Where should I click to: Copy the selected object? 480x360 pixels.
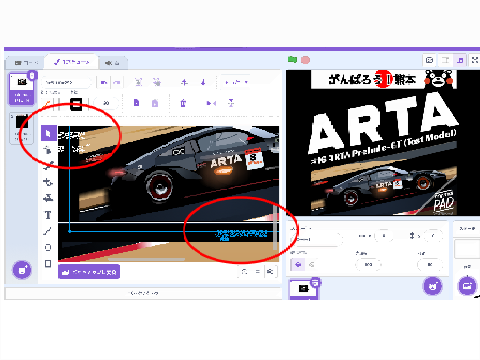(136, 103)
